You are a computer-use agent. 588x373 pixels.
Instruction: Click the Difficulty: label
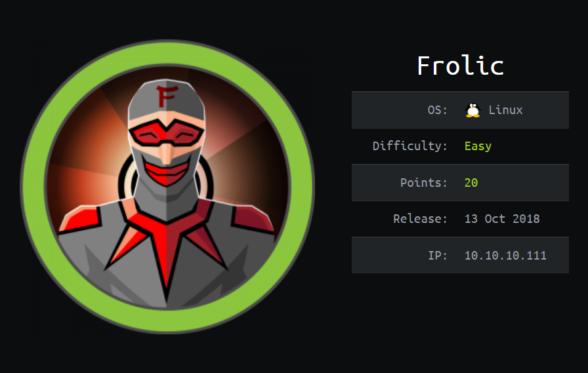coord(410,146)
